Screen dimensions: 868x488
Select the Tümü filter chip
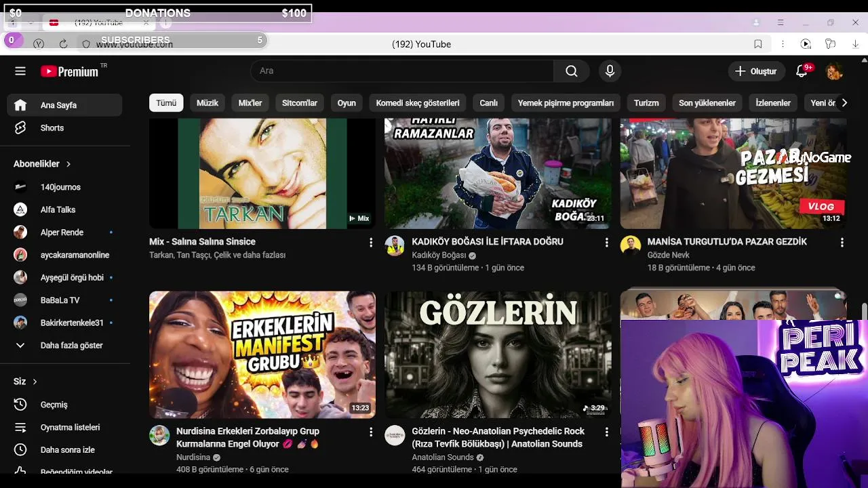(166, 103)
